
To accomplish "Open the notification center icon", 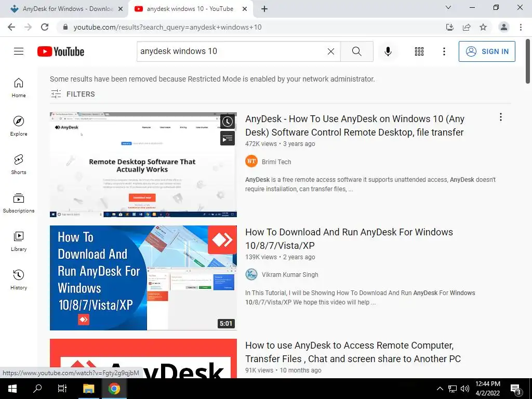I will pyautogui.click(x=516, y=389).
